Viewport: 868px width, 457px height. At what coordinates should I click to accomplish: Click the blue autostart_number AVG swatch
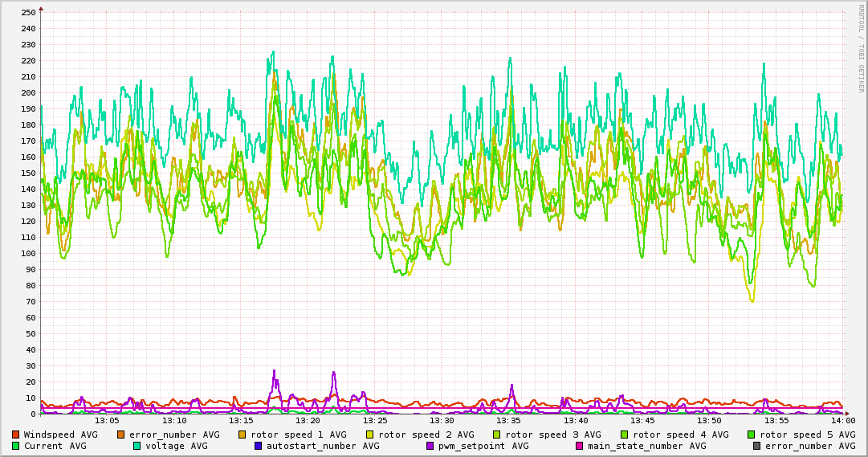[x=258, y=446]
